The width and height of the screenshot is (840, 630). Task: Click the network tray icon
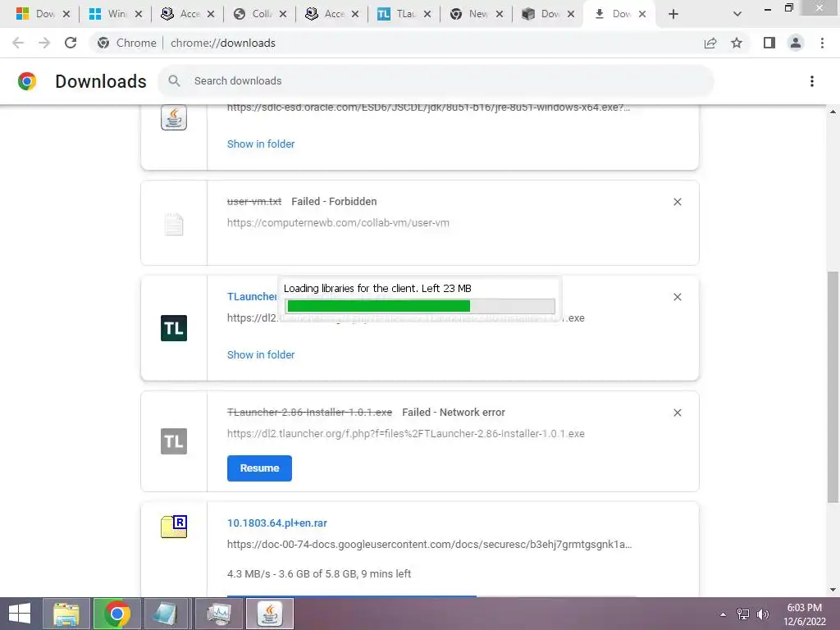coord(743,614)
